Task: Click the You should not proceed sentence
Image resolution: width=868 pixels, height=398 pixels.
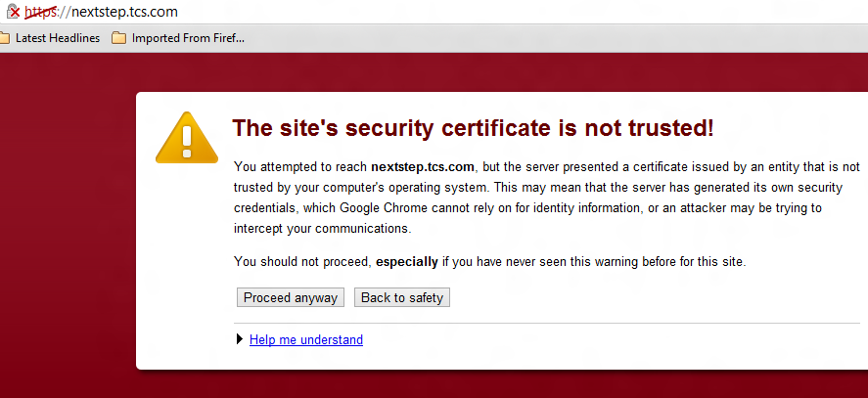Action: click(x=490, y=261)
